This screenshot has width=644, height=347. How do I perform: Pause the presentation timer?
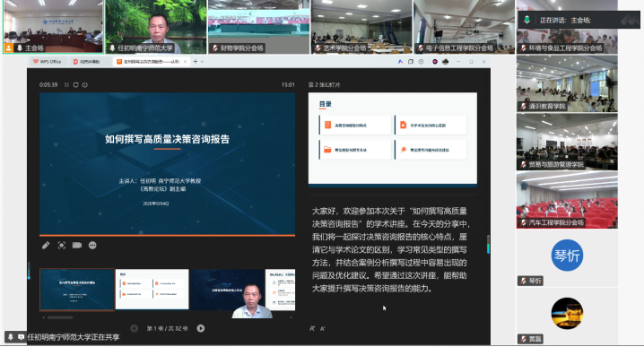(x=66, y=85)
